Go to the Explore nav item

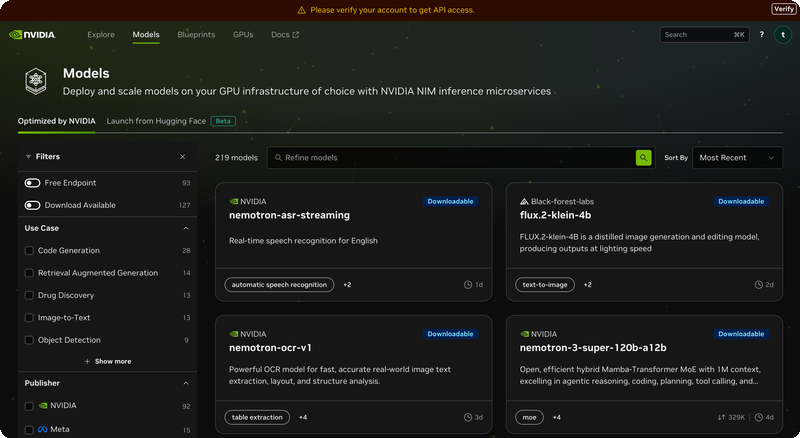(101, 35)
